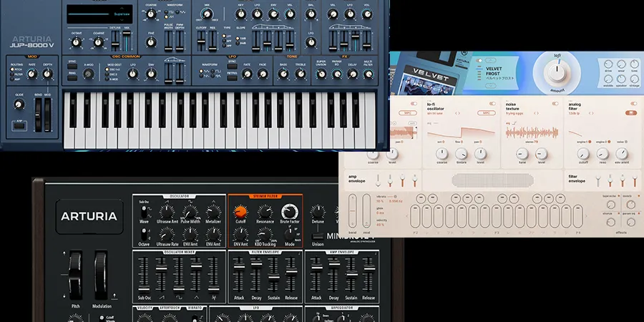
Task: Toggle the switch beside Velvet Frost preset name
Action: click(479, 60)
